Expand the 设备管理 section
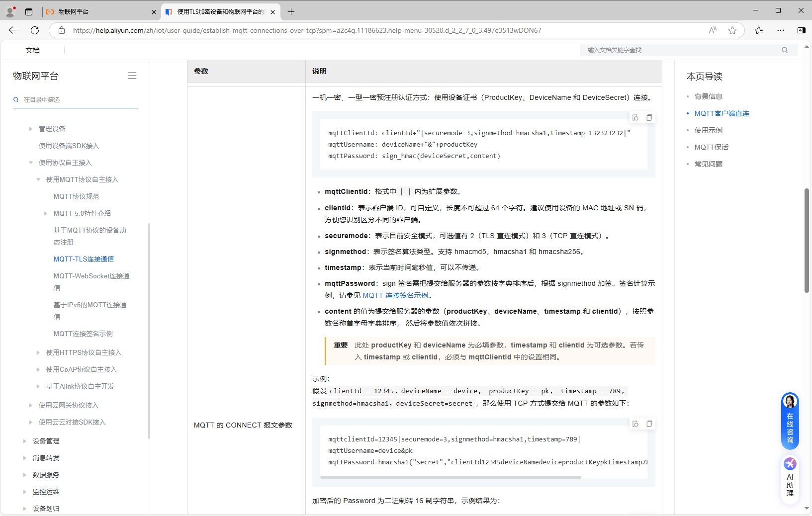Screen dimensions: 812x516 pyautogui.click(x=25, y=441)
